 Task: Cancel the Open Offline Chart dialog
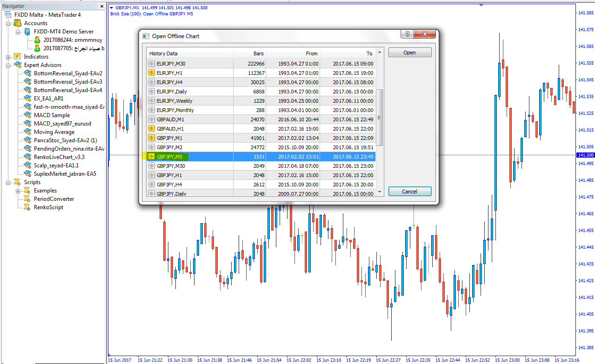pyautogui.click(x=409, y=192)
